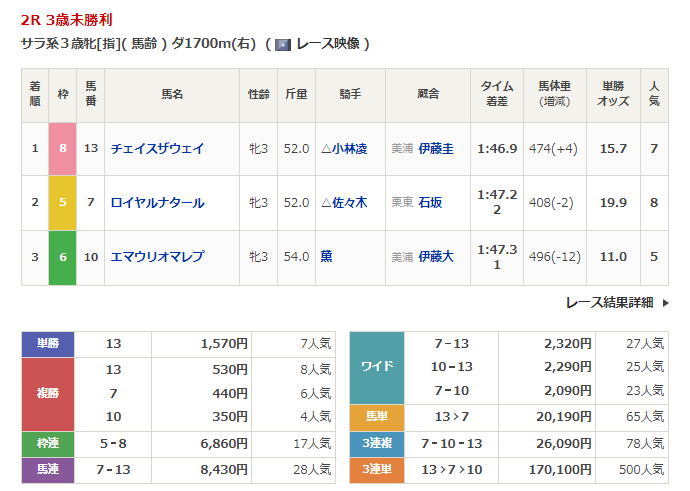Click the video icon beside レース映像

(x=282, y=44)
